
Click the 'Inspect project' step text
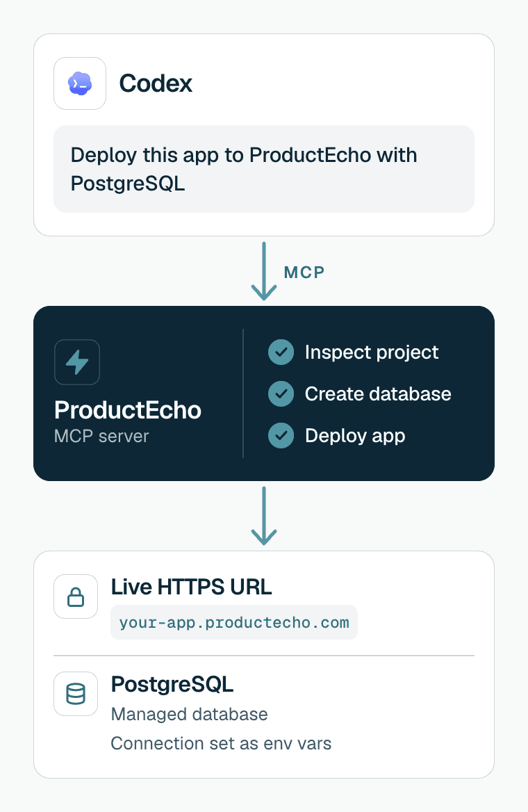click(372, 352)
